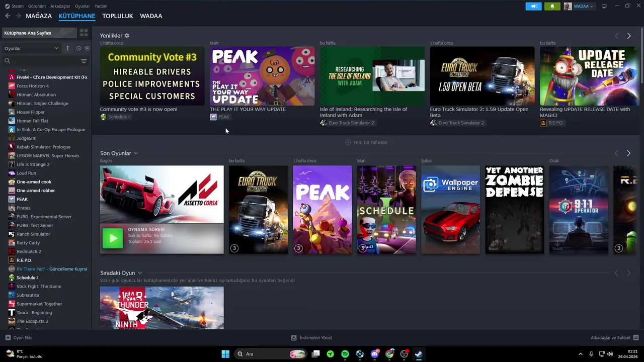Image resolution: width=644 pixels, height=362 pixels.
Task: Open Community vote #3 news thumbnail
Action: (152, 76)
